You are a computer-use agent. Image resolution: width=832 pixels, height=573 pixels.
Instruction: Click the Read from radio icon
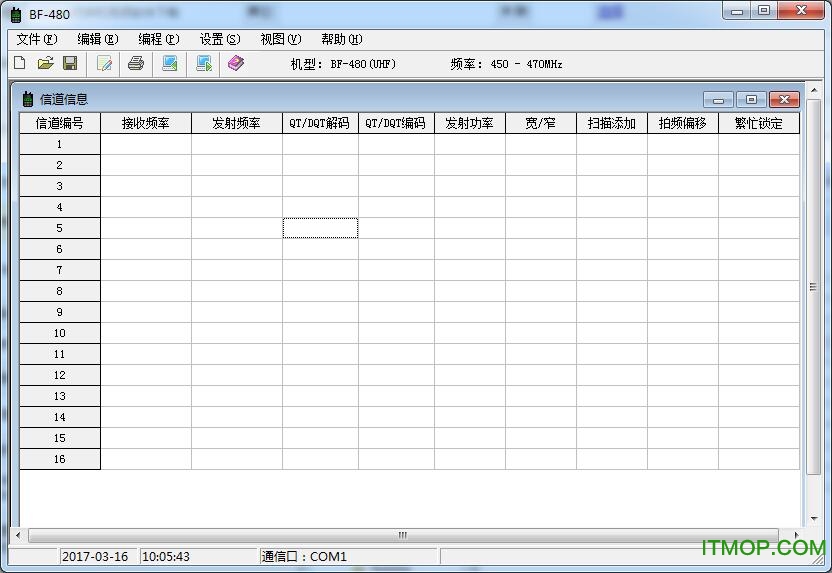pyautogui.click(x=170, y=63)
